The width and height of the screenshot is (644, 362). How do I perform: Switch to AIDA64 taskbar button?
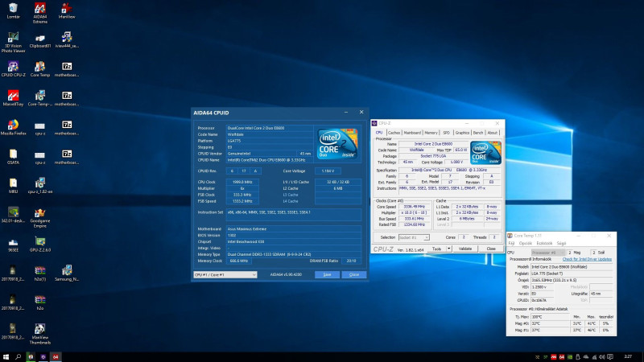pos(56,356)
